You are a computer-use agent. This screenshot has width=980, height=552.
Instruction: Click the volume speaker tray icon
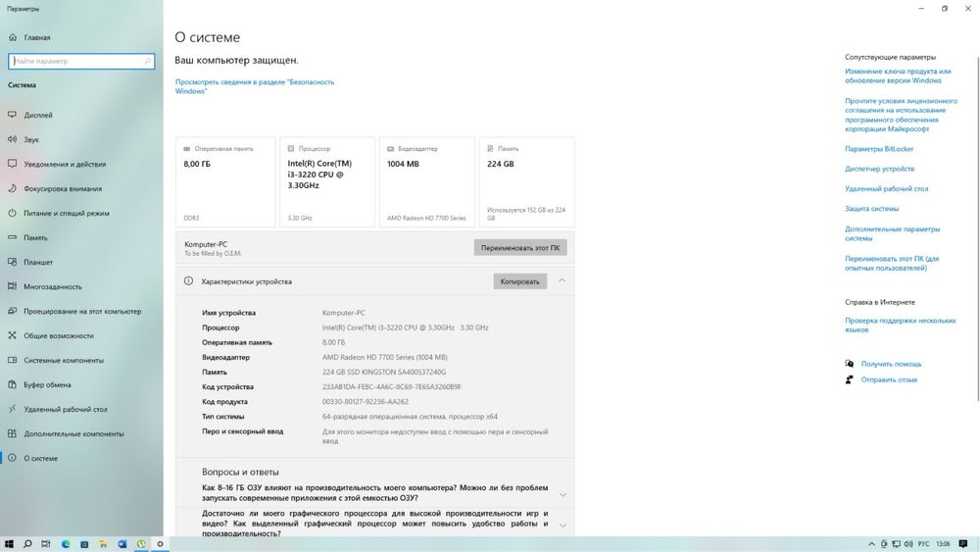click(908, 544)
